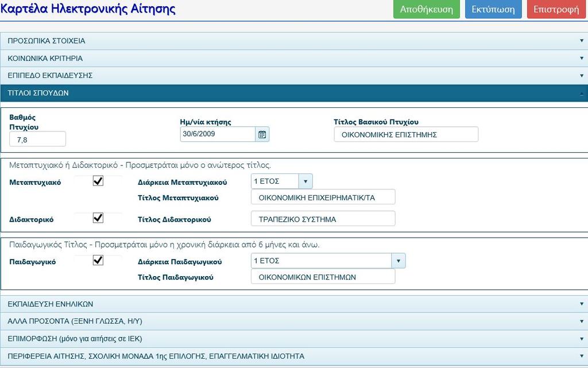
Task: Open the ΚΟΙΝΩΝΙΚΑ ΚΡΙΤΗΡΙΑ accordion tab
Action: 294,58
